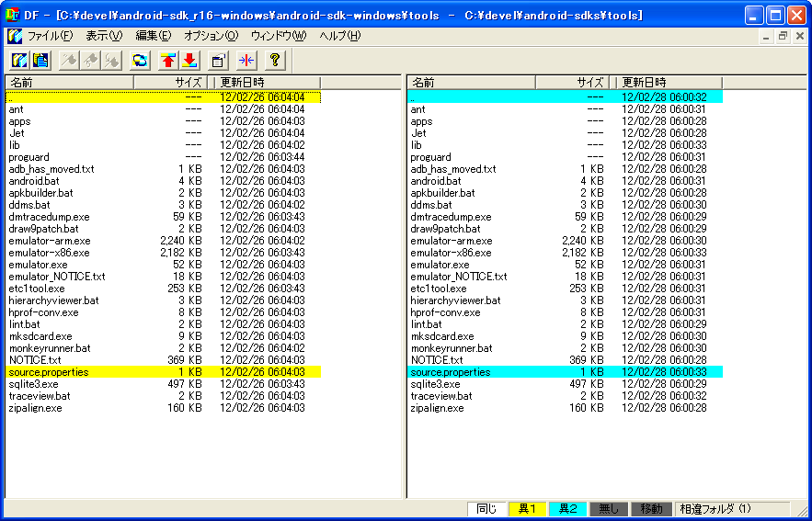Select the cyan '..' row in right pane
Image resolution: width=812 pixels, height=521 pixels.
pos(565,96)
